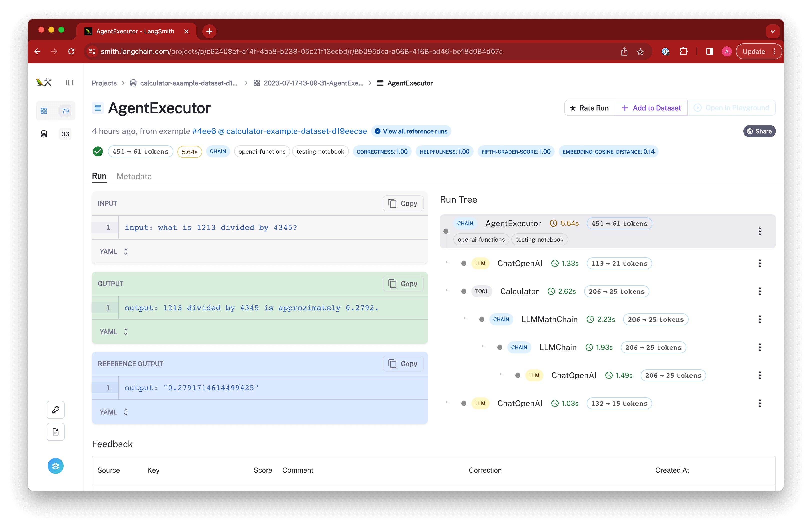The height and width of the screenshot is (528, 812).
Task: Copy the REFERENCE OUTPUT content
Action: click(403, 364)
